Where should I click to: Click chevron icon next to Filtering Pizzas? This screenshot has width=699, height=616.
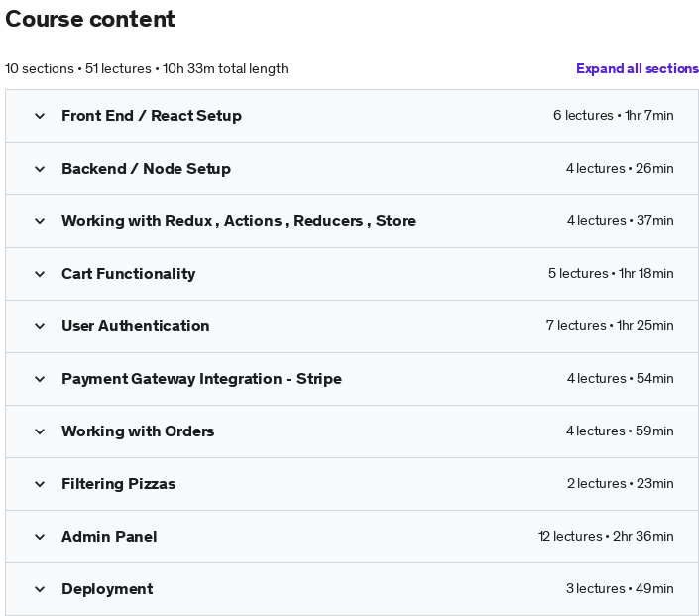[x=40, y=485]
